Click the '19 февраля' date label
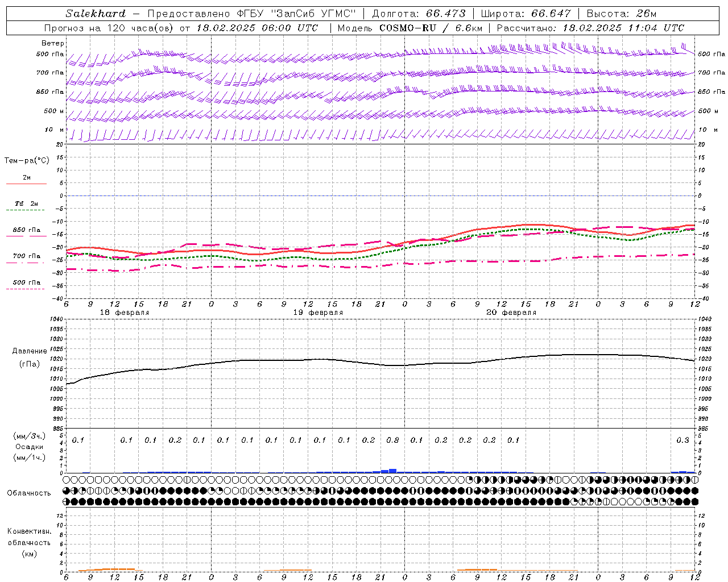The height and width of the screenshot is (582, 728). coord(318,313)
